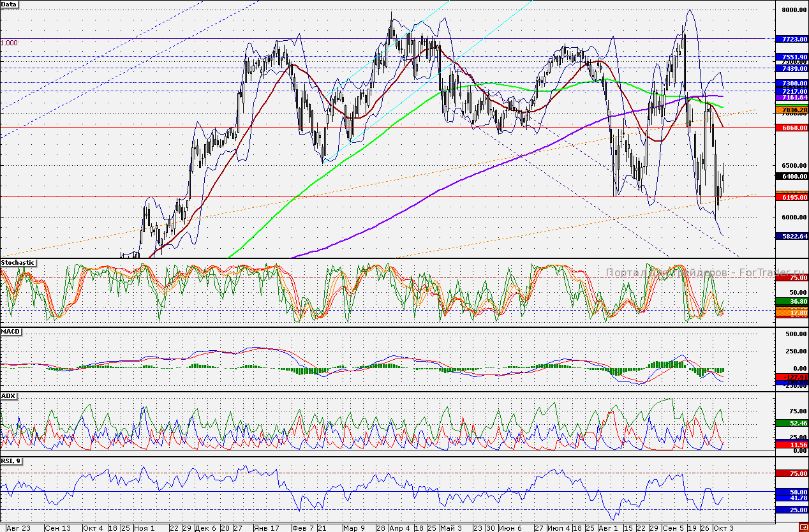Click the orange 7036.28 value tag

(791, 110)
